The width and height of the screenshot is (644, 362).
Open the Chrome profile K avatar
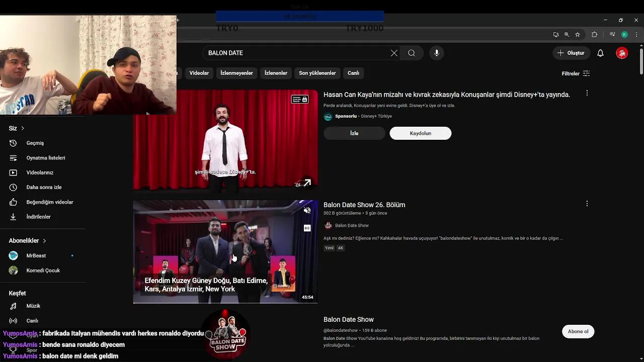tap(624, 35)
